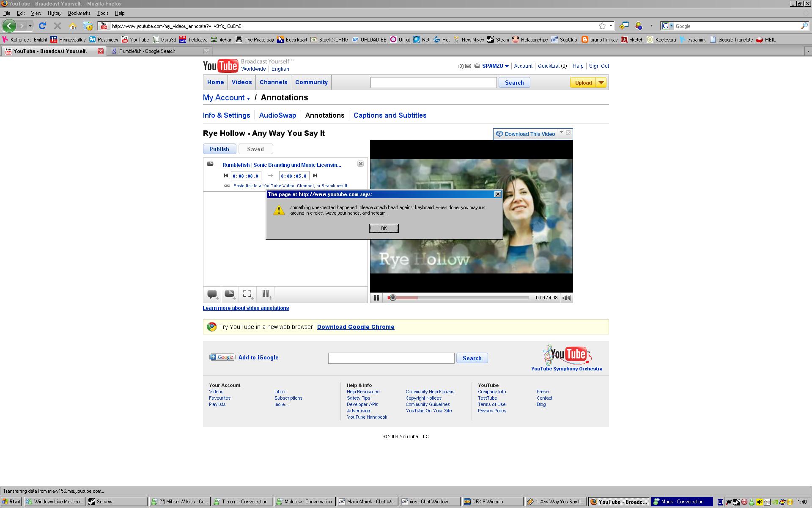Add a speech bubble annotation
Image resolution: width=812 pixels, height=508 pixels.
tap(213, 294)
